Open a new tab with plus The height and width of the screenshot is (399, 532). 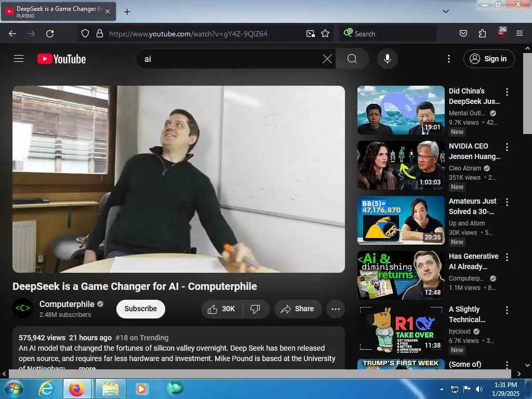pyautogui.click(x=127, y=12)
